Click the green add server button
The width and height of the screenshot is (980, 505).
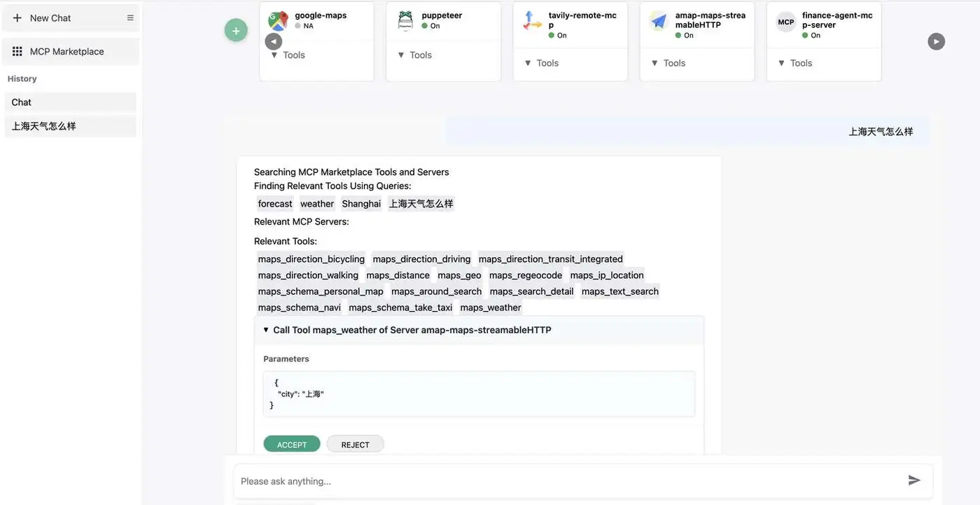236,30
